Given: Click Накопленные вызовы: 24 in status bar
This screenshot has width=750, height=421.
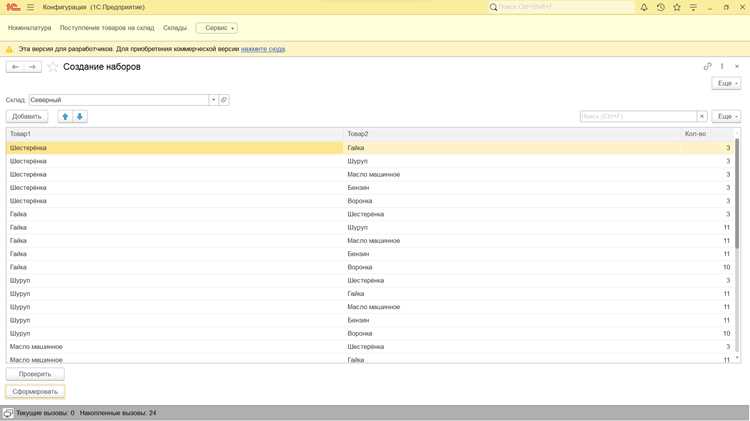Looking at the screenshot, I should 118,413.
